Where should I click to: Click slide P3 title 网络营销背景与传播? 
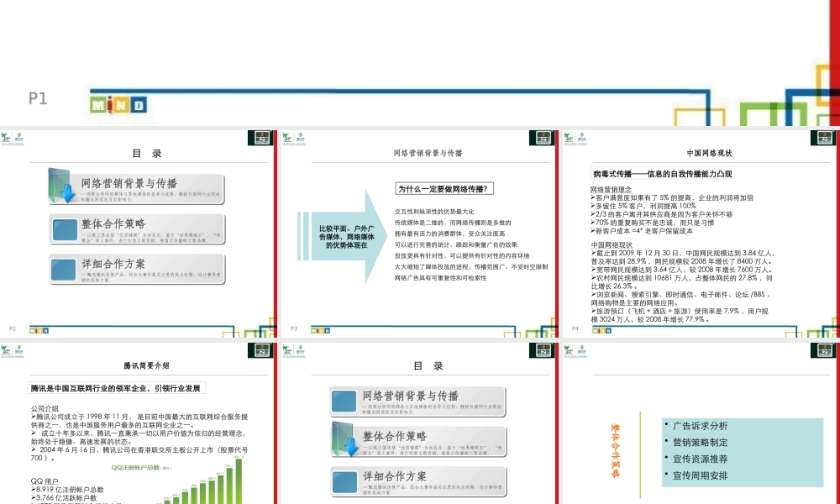(x=428, y=153)
